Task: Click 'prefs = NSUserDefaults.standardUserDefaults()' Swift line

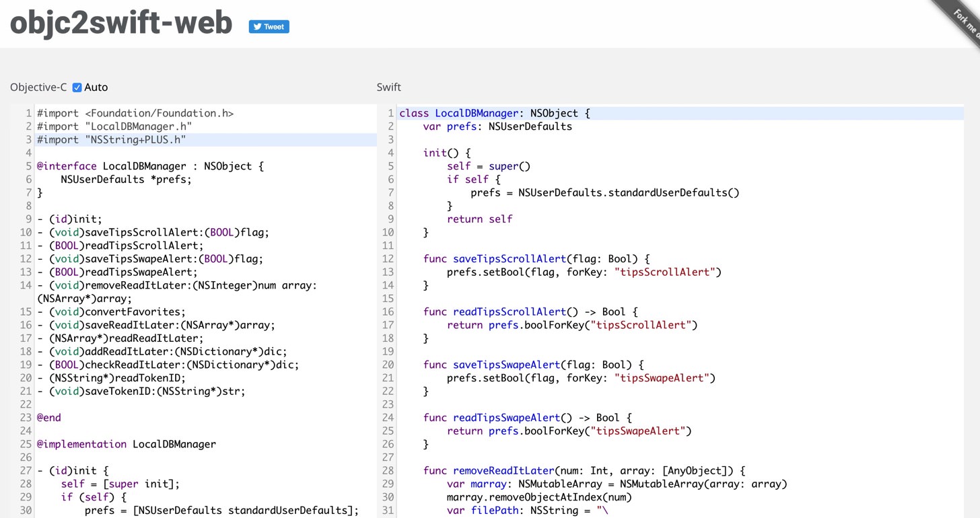Action: tap(605, 192)
